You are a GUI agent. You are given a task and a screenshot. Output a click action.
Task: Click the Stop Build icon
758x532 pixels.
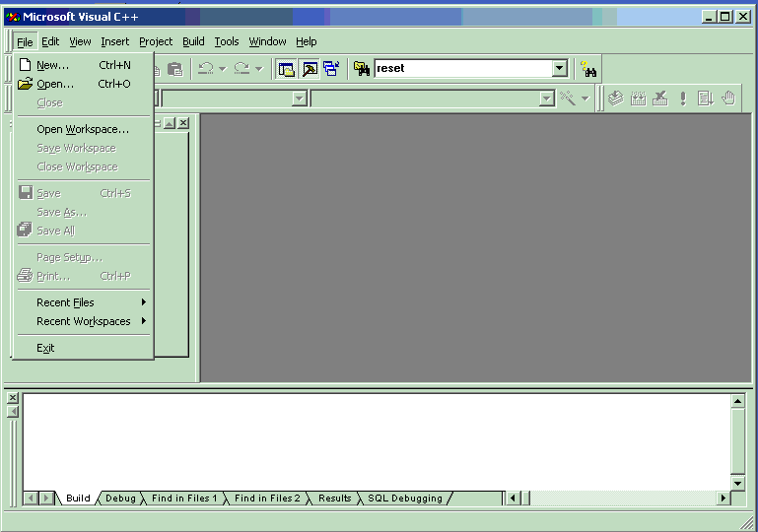coord(660,99)
